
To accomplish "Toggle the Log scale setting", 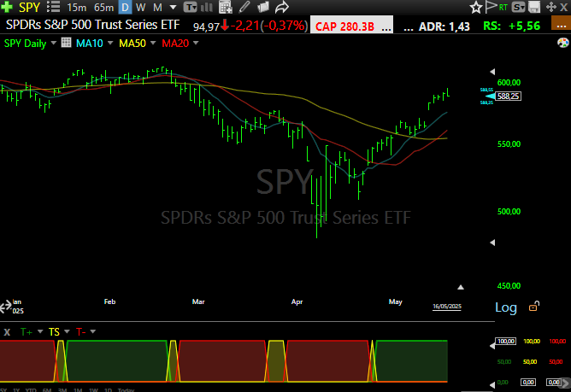I will click(506, 307).
